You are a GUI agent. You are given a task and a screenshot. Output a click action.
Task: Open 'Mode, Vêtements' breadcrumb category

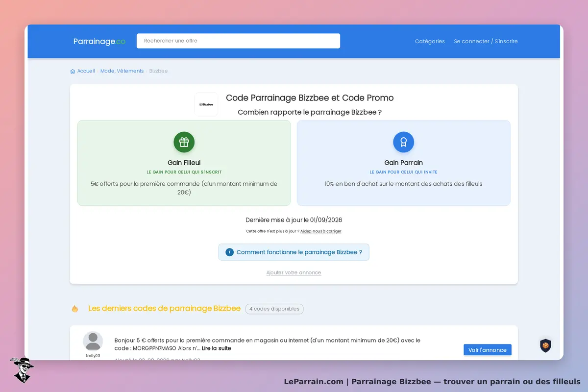(x=122, y=71)
